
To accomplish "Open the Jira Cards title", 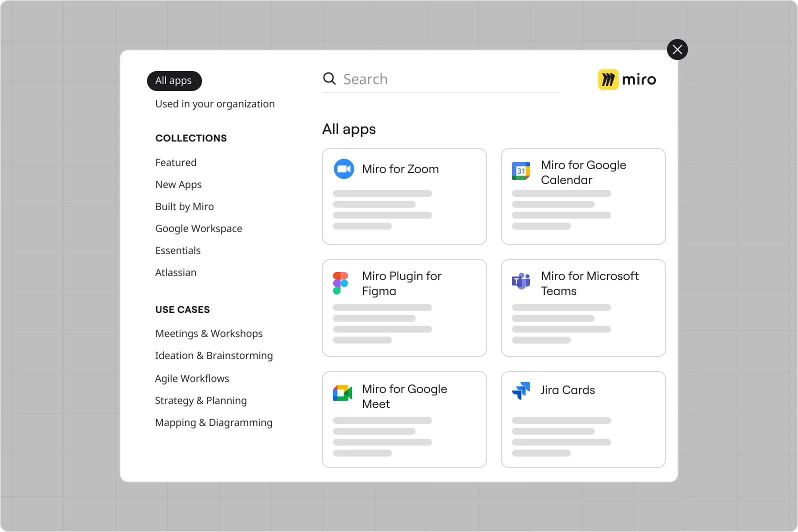I will click(568, 390).
